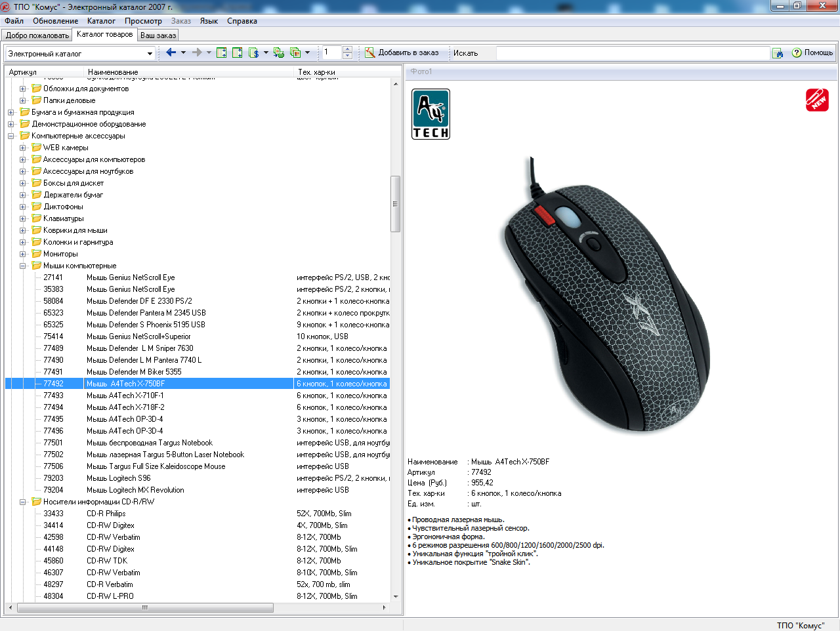The image size is (840, 631).
Task: Sort by the Наименование column header
Action: (189, 71)
